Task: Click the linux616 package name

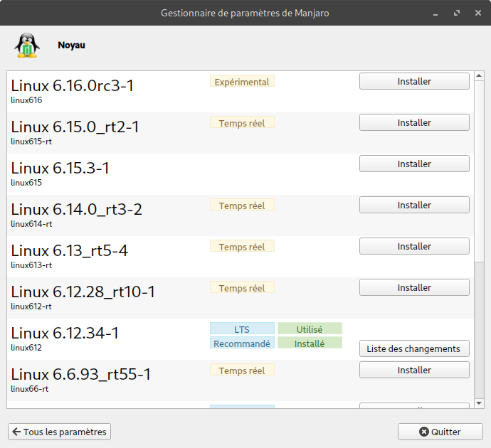Action: 26,100
